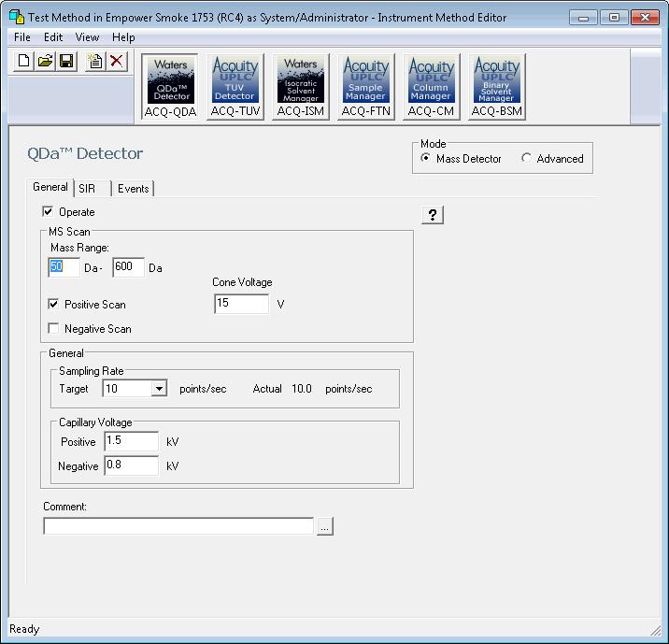Select the Advanced mode radio button

tap(526, 158)
